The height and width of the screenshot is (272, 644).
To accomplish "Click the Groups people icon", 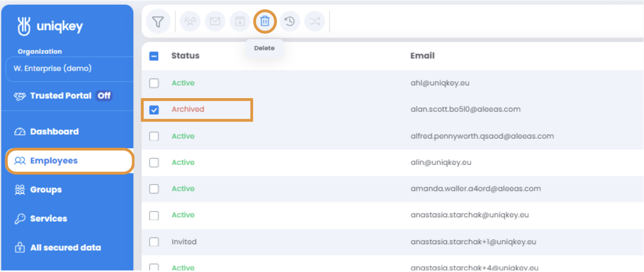I will click(x=20, y=190).
